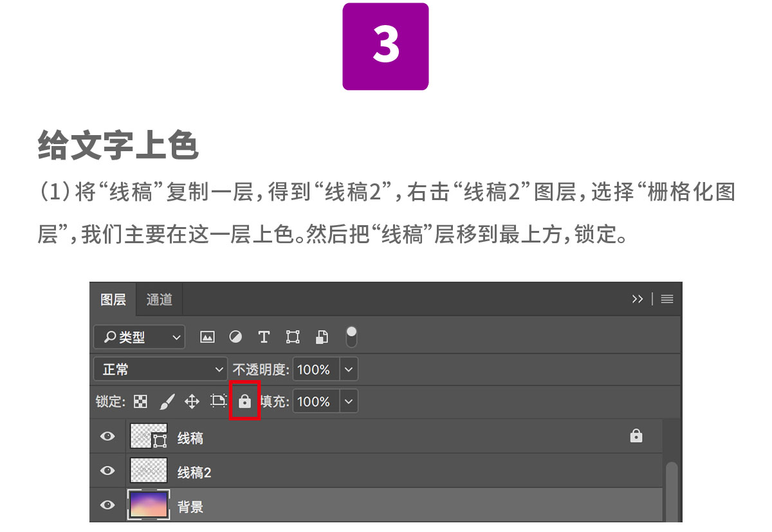Click the 背景 layer gradient thumbnail

[x=148, y=505]
